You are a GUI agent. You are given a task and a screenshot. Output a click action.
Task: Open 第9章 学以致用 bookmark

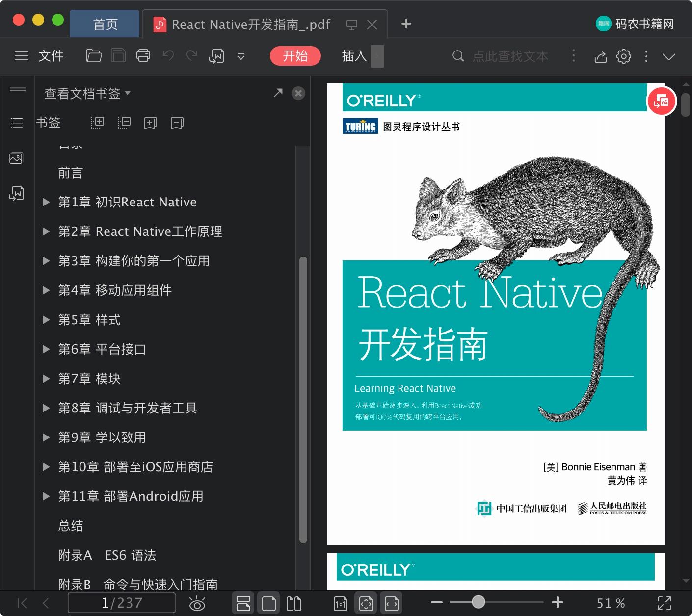click(102, 437)
